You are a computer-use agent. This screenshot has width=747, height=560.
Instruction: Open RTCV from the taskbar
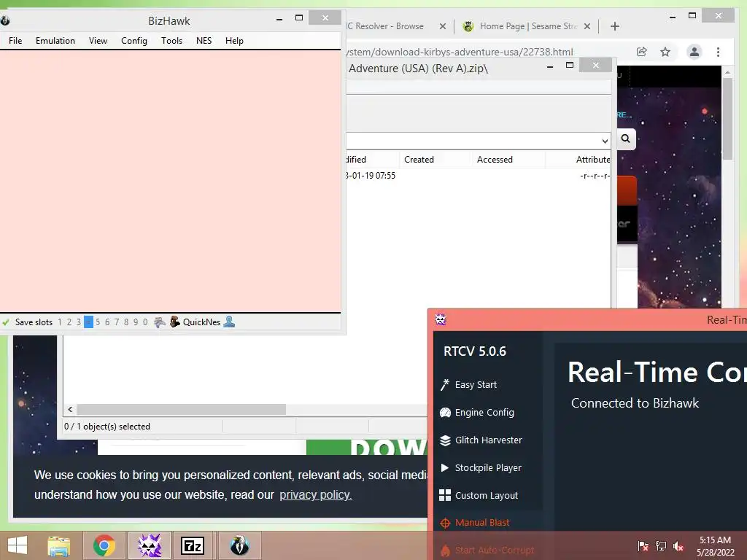(x=150, y=545)
